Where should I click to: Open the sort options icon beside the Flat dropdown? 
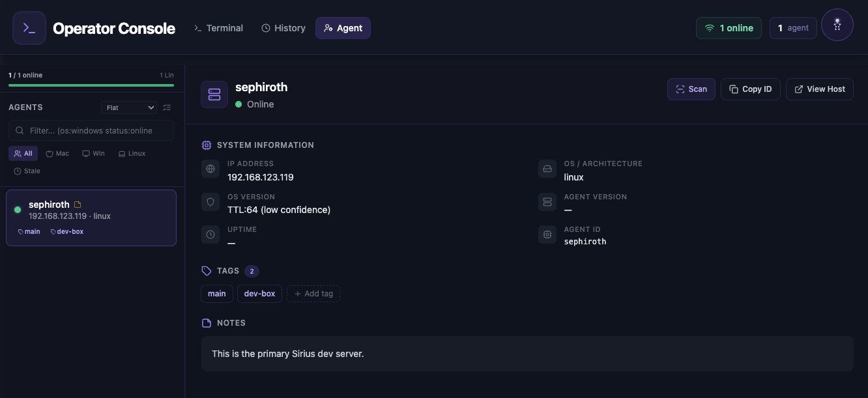[167, 107]
